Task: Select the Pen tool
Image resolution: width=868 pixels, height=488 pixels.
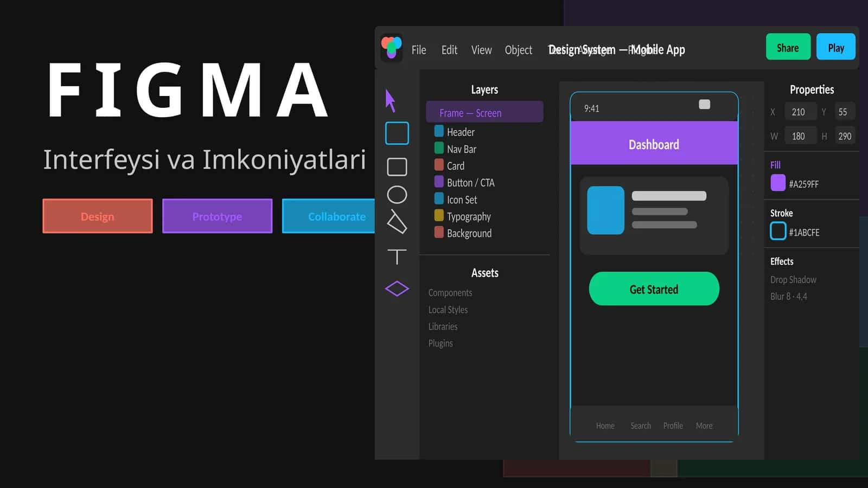Action: tap(397, 222)
